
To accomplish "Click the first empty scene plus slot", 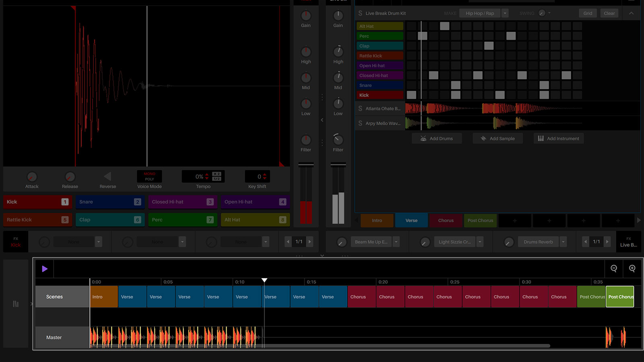I will tap(515, 220).
